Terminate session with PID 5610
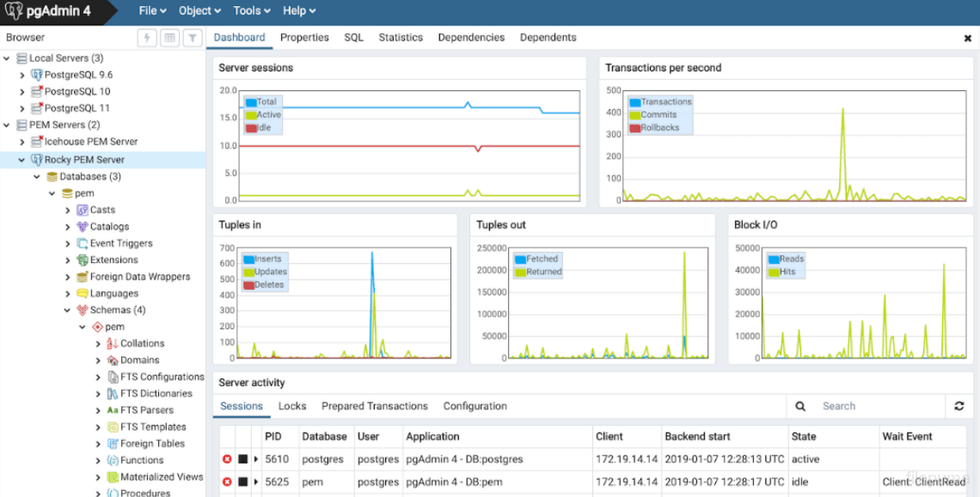This screenshot has height=497, width=980. [227, 459]
